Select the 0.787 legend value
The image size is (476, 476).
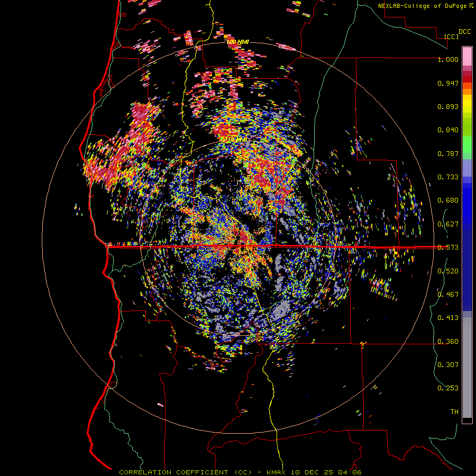tap(448, 153)
